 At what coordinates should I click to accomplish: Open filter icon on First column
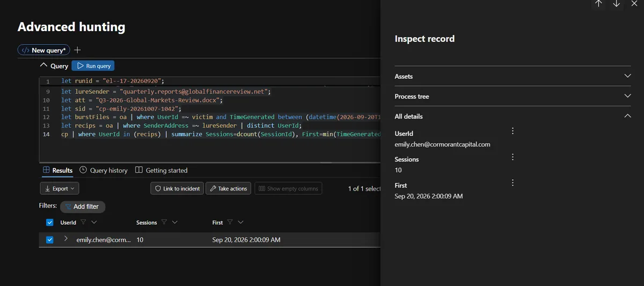point(230,222)
